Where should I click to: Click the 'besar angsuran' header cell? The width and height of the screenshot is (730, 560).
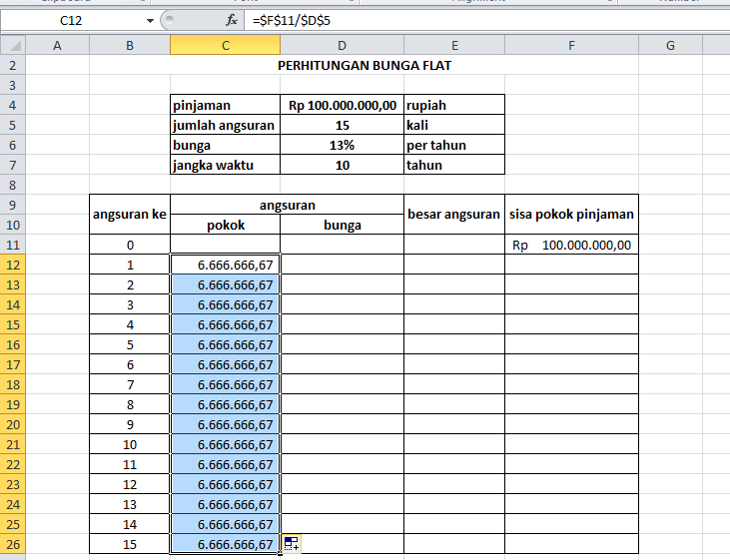coord(454,215)
